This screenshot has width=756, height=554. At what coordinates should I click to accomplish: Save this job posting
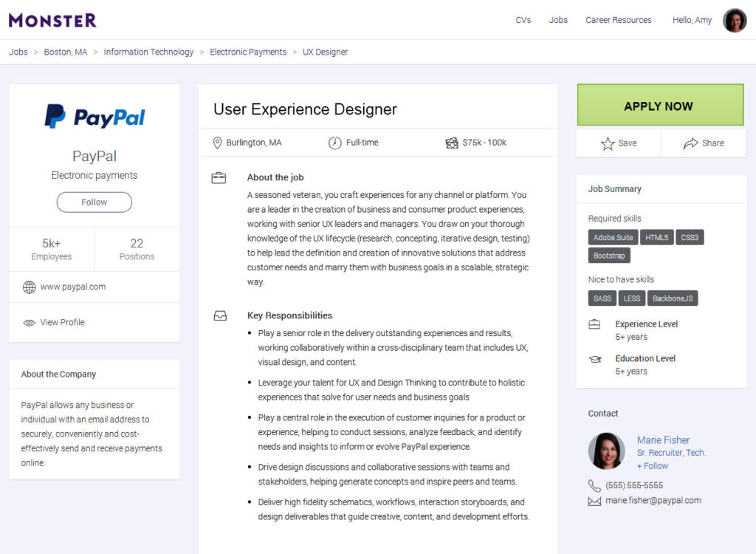[x=619, y=143]
